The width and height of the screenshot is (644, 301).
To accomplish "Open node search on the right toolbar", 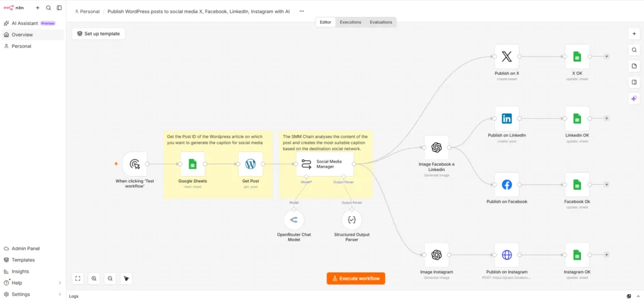I will [x=634, y=50].
